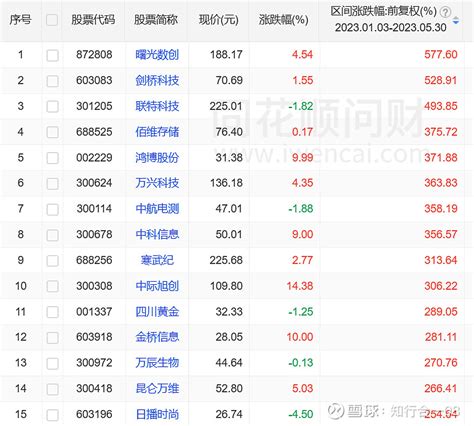This screenshot has height=426, width=474.
Task: Click the 佰维存储 link
Action: [x=157, y=132]
